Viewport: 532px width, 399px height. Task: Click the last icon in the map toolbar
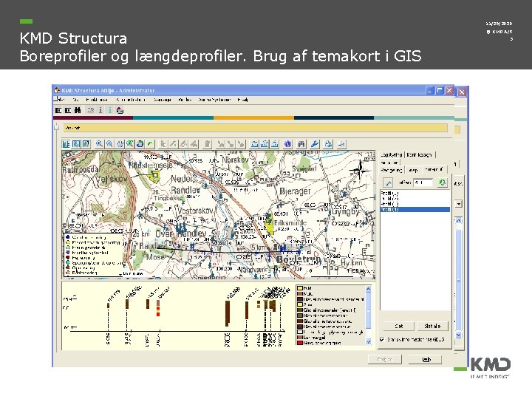click(x=341, y=144)
